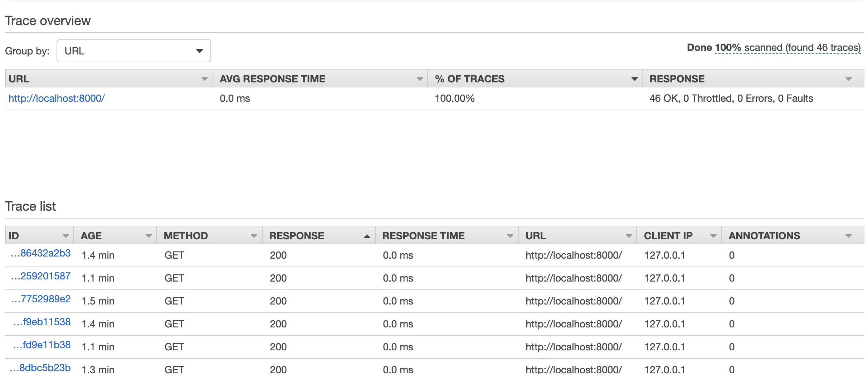Sort by AVG RESPONSE TIME column arrow
Image resolution: width=868 pixels, height=379 pixels.
pos(420,79)
